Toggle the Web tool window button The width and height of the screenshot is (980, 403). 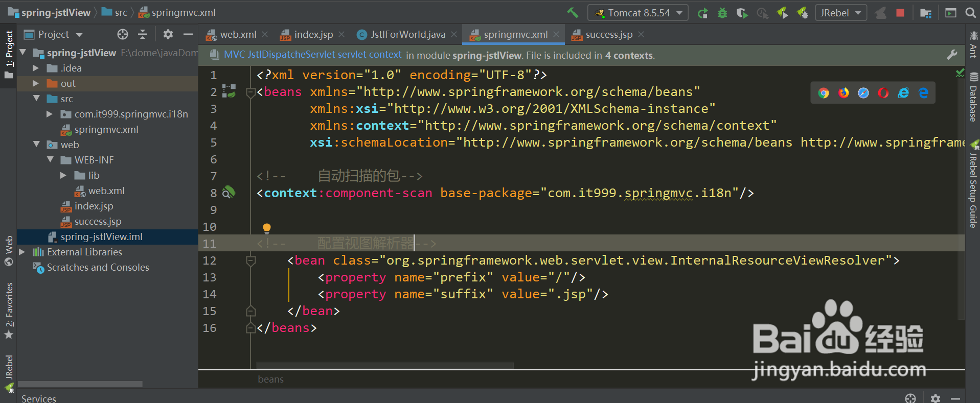coord(9,251)
